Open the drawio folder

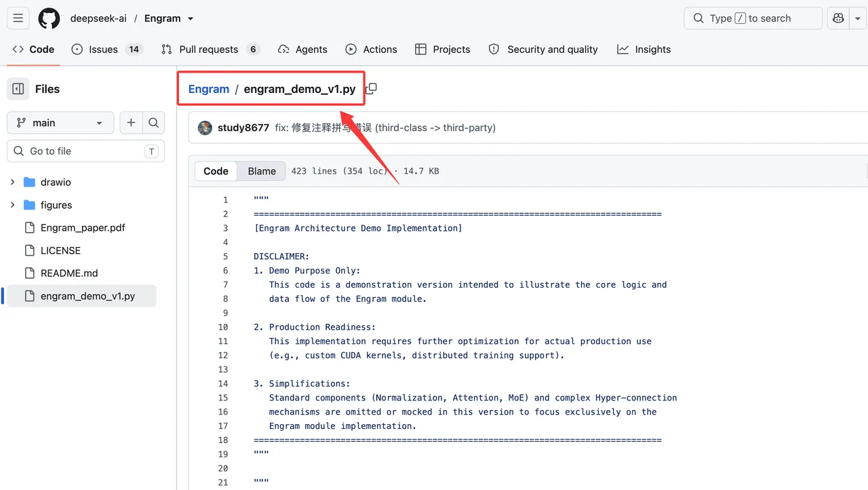56,182
